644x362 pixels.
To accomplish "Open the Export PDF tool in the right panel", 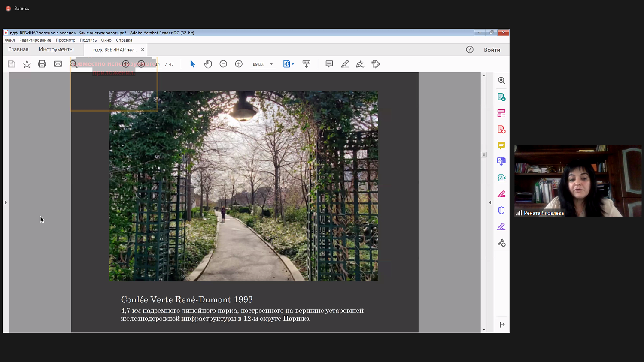I will 501,97.
